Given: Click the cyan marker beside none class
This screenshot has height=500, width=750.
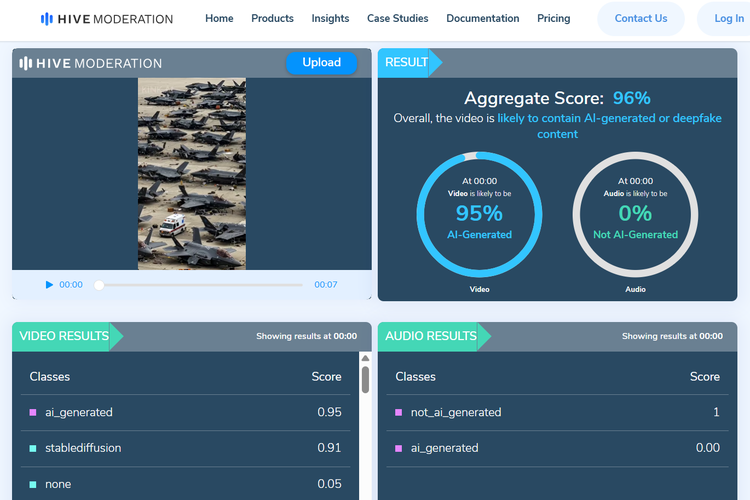Looking at the screenshot, I should [33, 484].
